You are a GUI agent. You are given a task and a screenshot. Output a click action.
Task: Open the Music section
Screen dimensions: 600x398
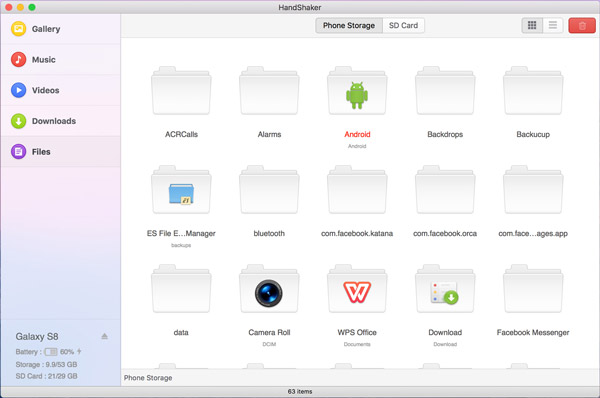tap(60, 60)
